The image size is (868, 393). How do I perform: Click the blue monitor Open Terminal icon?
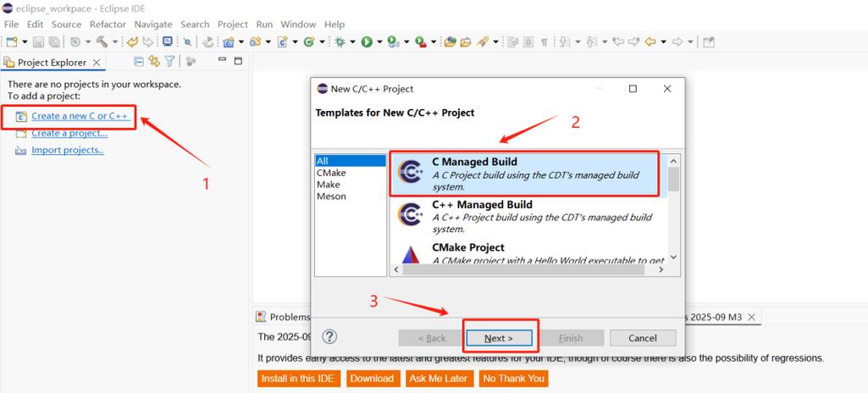pos(167,42)
